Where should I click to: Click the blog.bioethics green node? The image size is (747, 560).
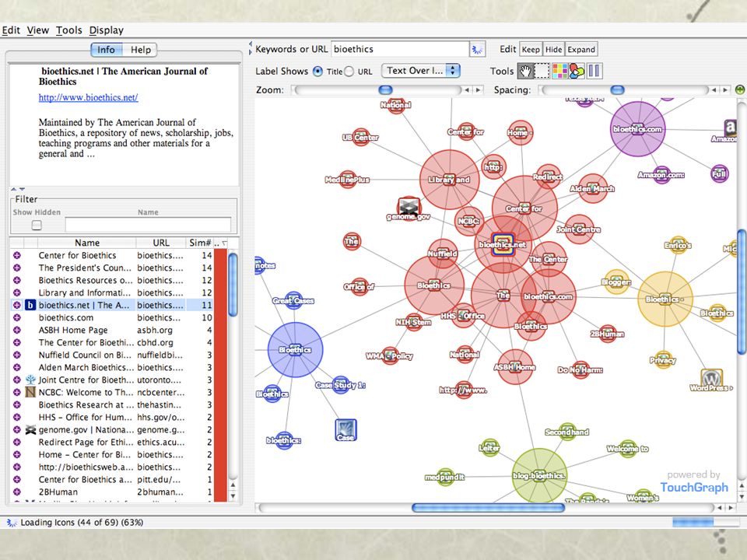point(539,475)
